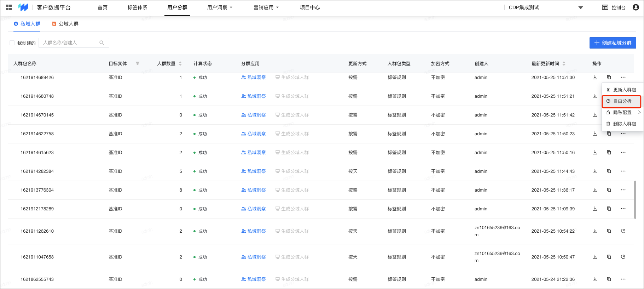Click 生成公域人群 for 1621911262610
The height and width of the screenshot is (289, 644).
(292, 231)
